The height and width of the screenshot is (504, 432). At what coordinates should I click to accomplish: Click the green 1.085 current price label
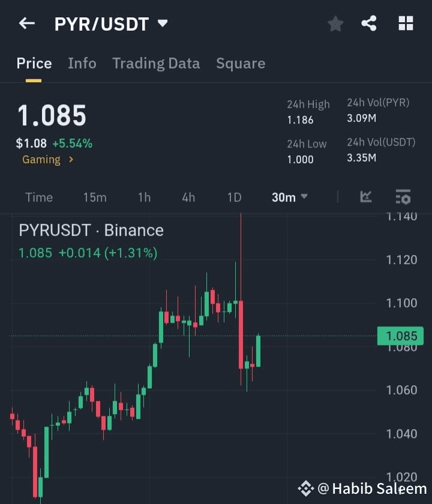401,336
